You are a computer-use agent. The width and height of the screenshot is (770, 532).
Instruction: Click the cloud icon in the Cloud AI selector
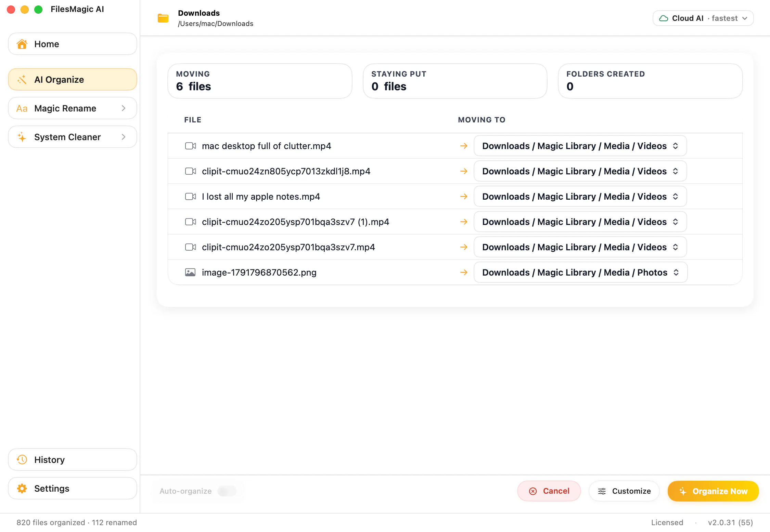click(x=664, y=18)
